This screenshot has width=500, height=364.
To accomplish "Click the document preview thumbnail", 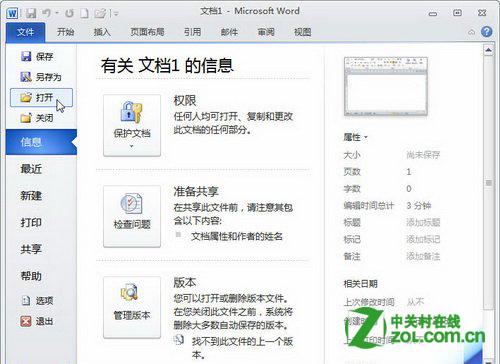I will (386, 87).
